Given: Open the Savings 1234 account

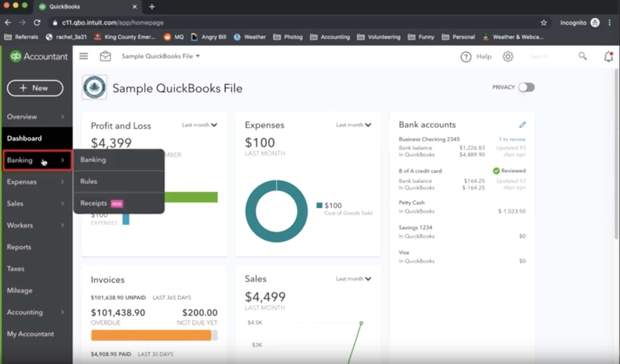Looking at the screenshot, I should click(x=415, y=227).
